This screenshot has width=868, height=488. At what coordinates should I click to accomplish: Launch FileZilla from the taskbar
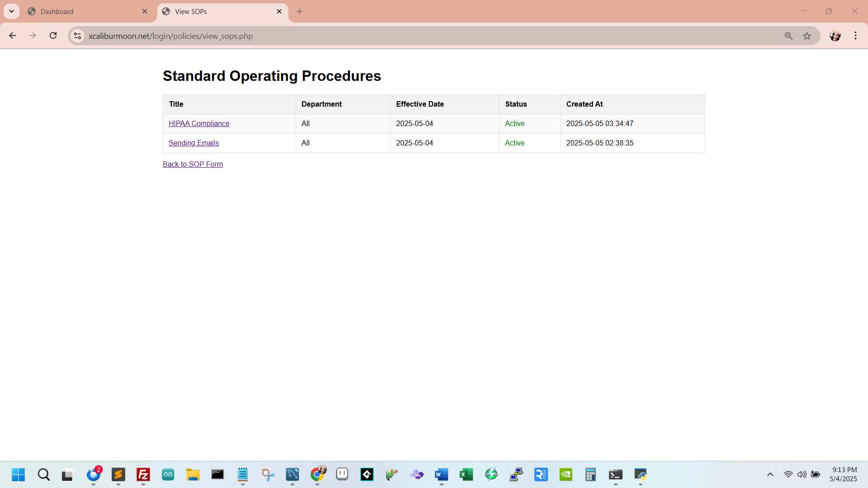(x=143, y=474)
